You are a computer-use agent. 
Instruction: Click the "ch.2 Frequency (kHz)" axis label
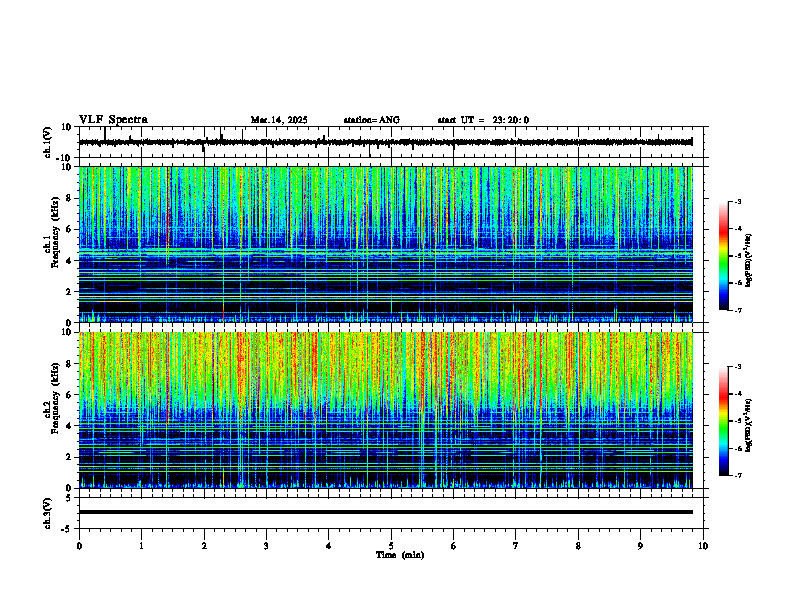(x=52, y=398)
